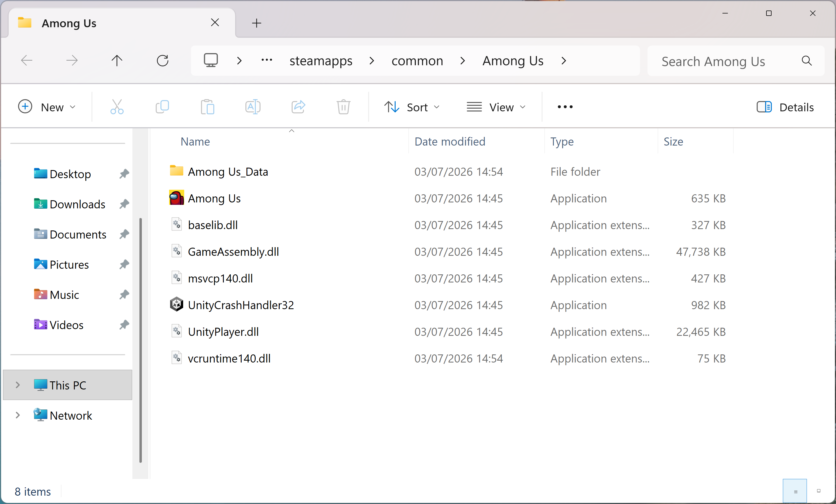Switch to the details list view
This screenshot has width=836, height=504.
[x=795, y=491]
